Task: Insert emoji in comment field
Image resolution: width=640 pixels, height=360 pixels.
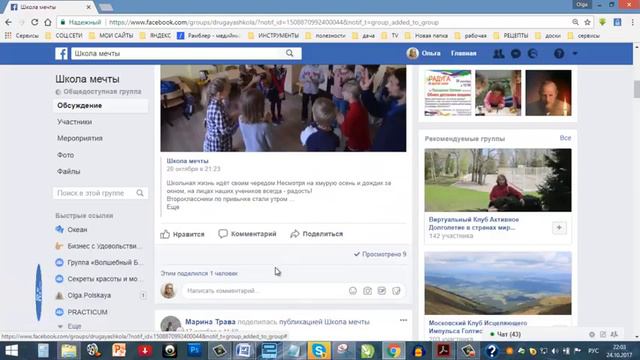Action: pos(353,291)
